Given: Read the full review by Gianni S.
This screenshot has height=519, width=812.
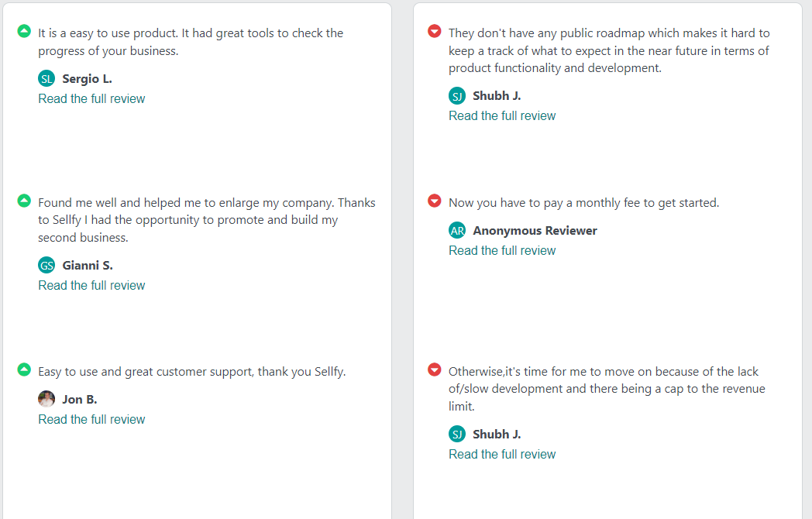Looking at the screenshot, I should (91, 285).
